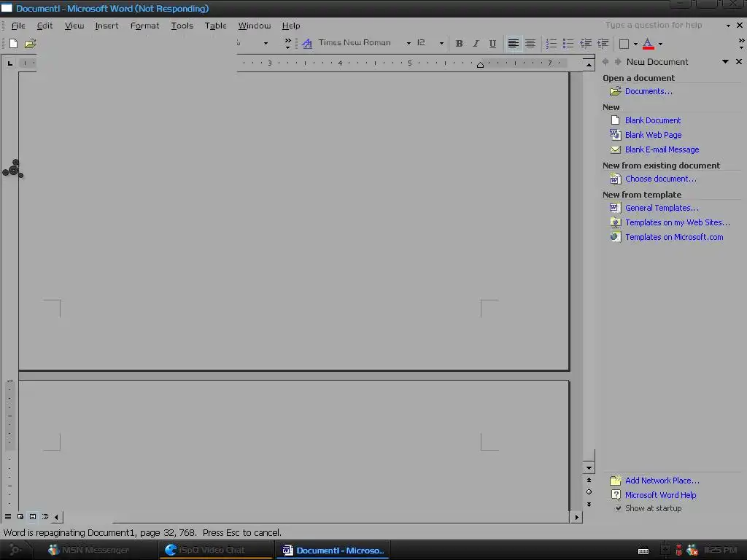The image size is (747, 560).
Task: Open the New Document task pane menu arrow
Action: click(x=725, y=61)
